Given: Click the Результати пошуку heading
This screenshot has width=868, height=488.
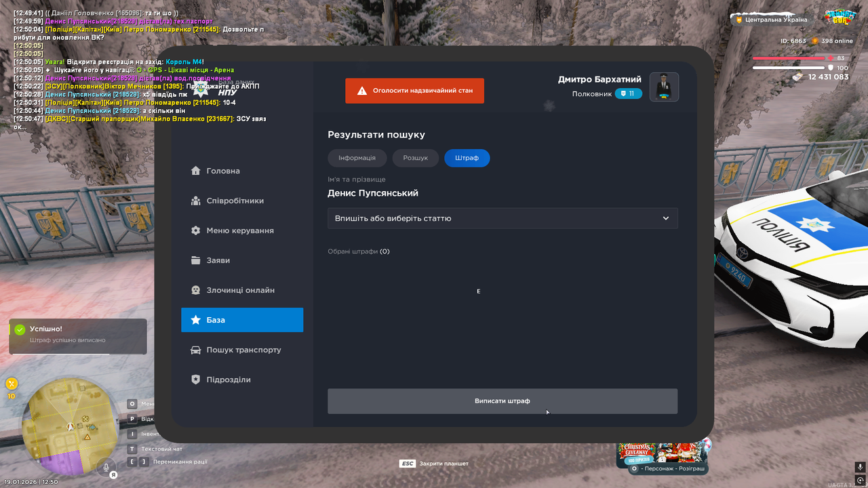Looking at the screenshot, I should (376, 135).
